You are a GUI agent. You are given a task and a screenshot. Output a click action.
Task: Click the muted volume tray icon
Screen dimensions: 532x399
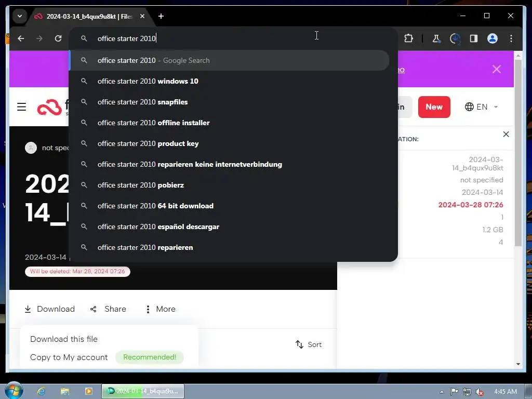(x=480, y=392)
